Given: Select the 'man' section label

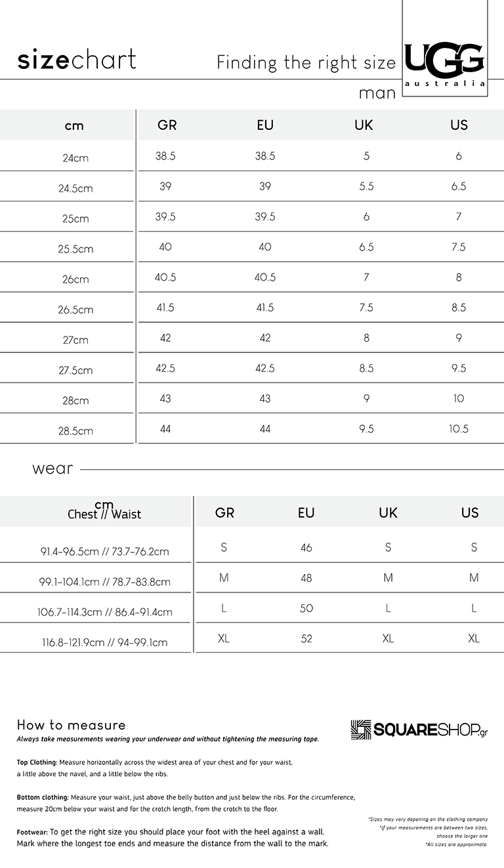Looking at the screenshot, I should [x=377, y=93].
